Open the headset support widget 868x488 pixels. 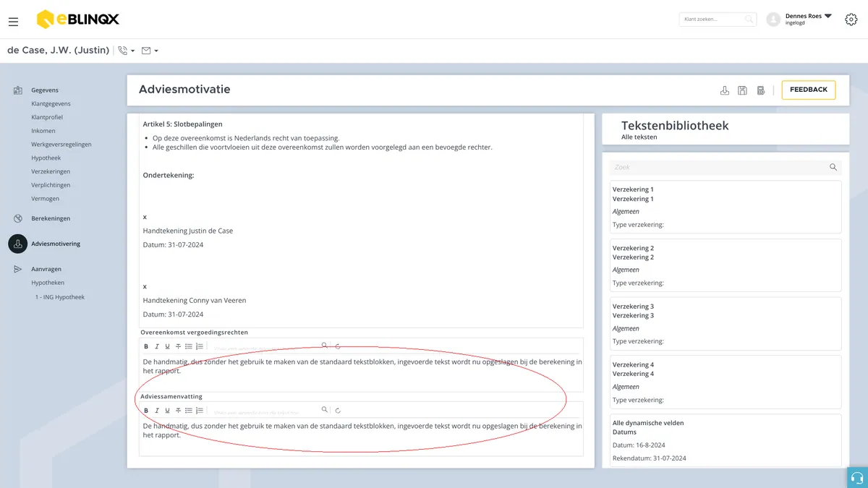coord(857,478)
